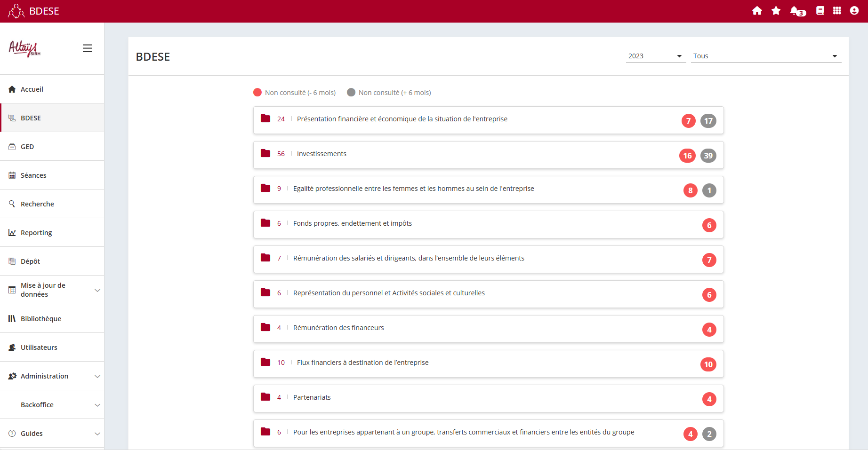Open Reporting from the sidebar
The image size is (868, 450).
[x=36, y=233]
